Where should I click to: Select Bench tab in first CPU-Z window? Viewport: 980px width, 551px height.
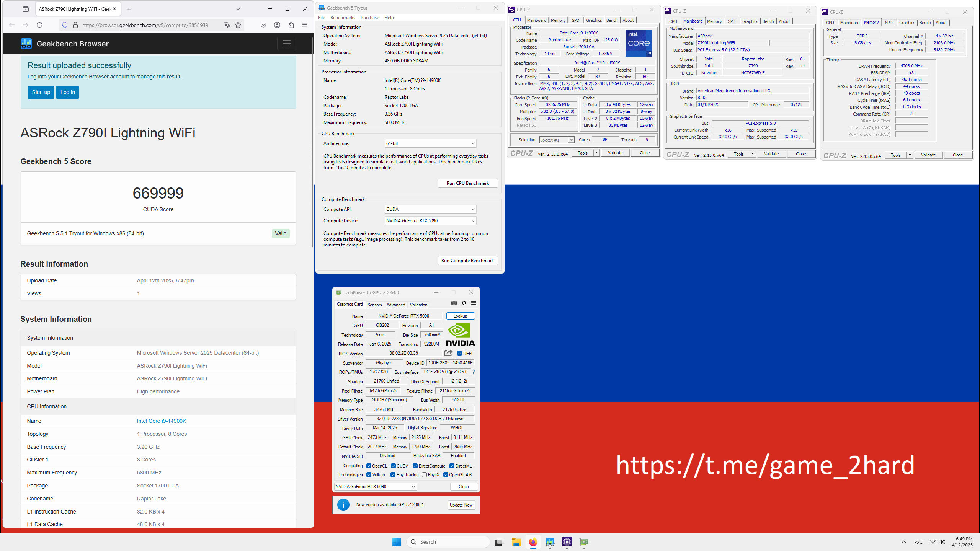(x=612, y=20)
